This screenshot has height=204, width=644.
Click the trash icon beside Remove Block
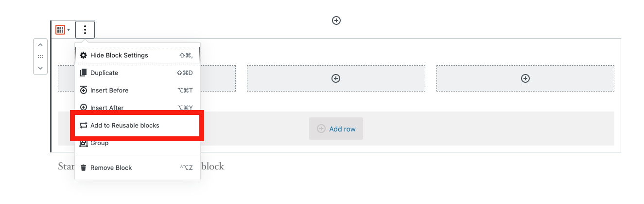[83, 167]
